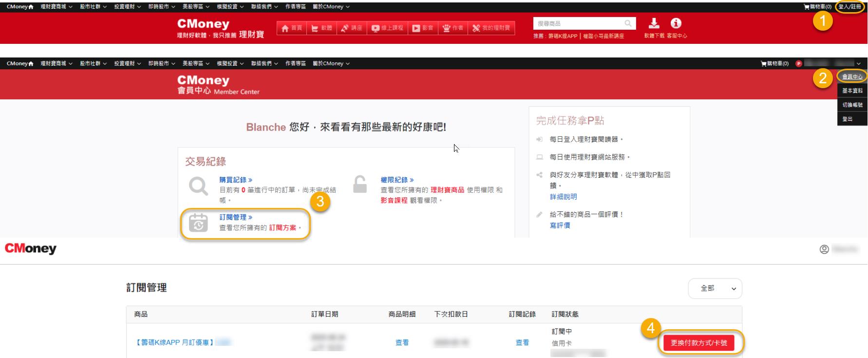The width and height of the screenshot is (868, 358).
Task: Open 我的理財寶 tools icon
Action: click(x=476, y=28)
